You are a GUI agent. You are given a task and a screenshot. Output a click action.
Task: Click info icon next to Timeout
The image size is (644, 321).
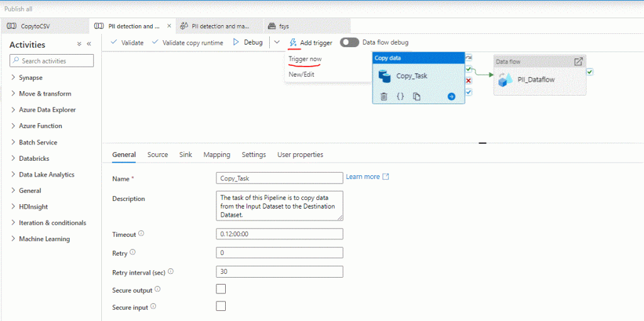click(x=142, y=234)
